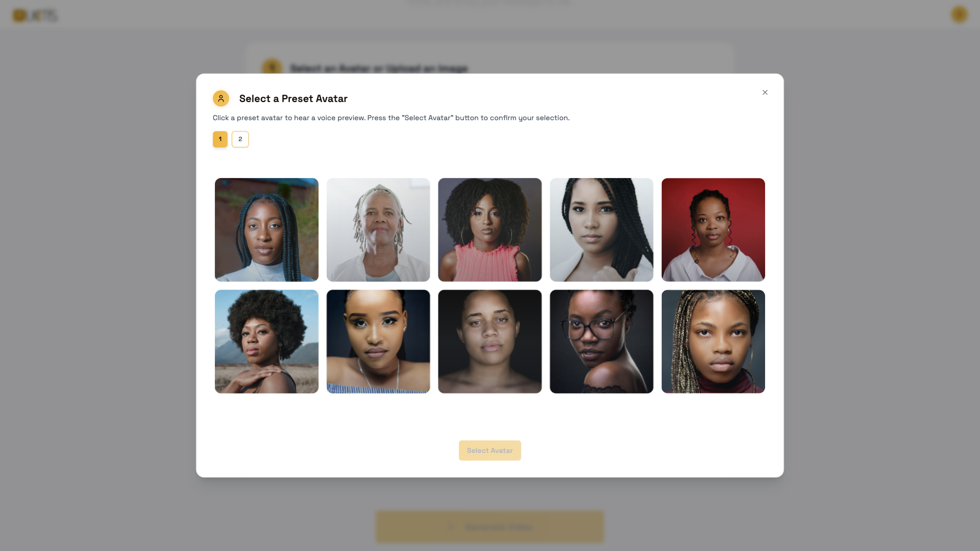
Task: Select avatar with red background
Action: [713, 230]
